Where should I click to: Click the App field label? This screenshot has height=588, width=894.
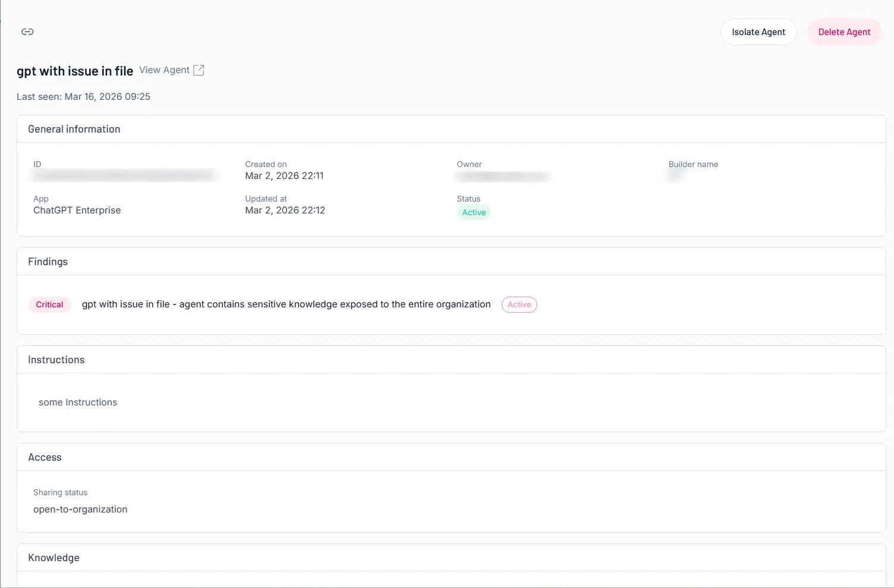tap(40, 199)
